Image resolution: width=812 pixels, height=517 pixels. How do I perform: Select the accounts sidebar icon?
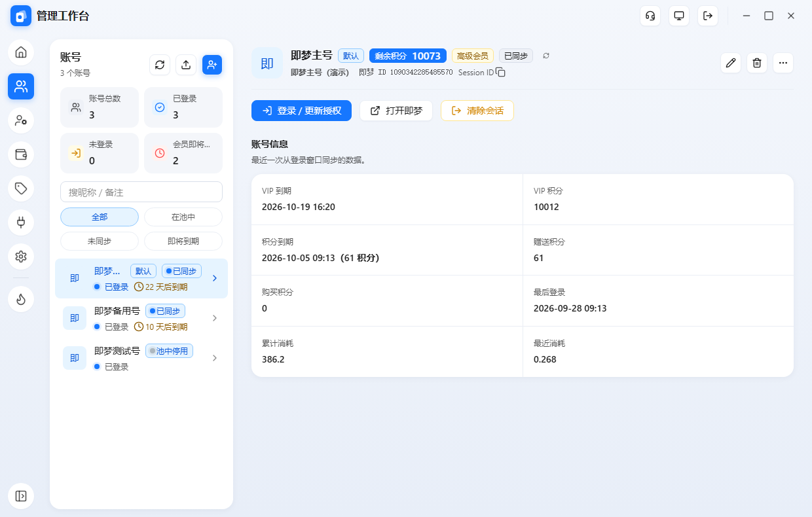[21, 86]
